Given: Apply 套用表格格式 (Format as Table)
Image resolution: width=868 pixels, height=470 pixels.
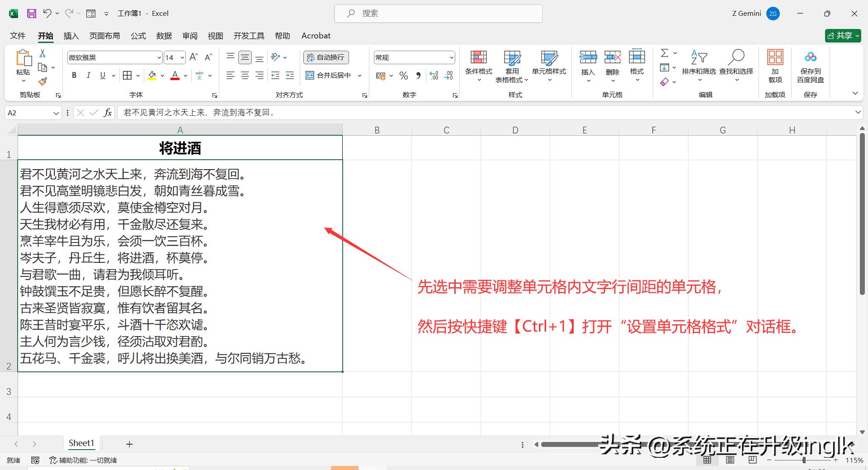Looking at the screenshot, I should [511, 66].
